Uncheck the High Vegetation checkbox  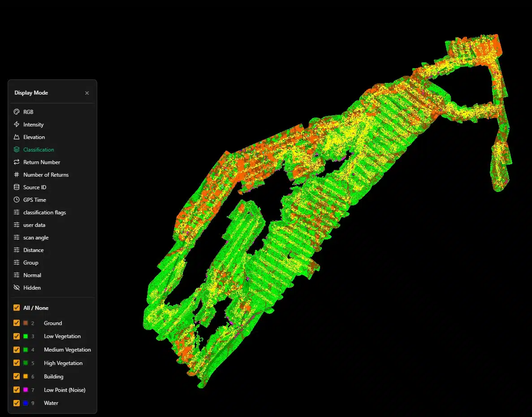click(16, 363)
